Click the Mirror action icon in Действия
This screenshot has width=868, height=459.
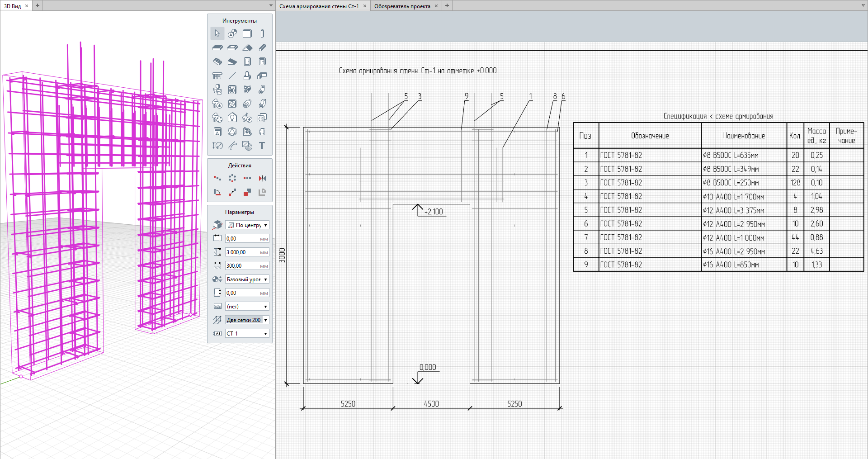point(262,178)
